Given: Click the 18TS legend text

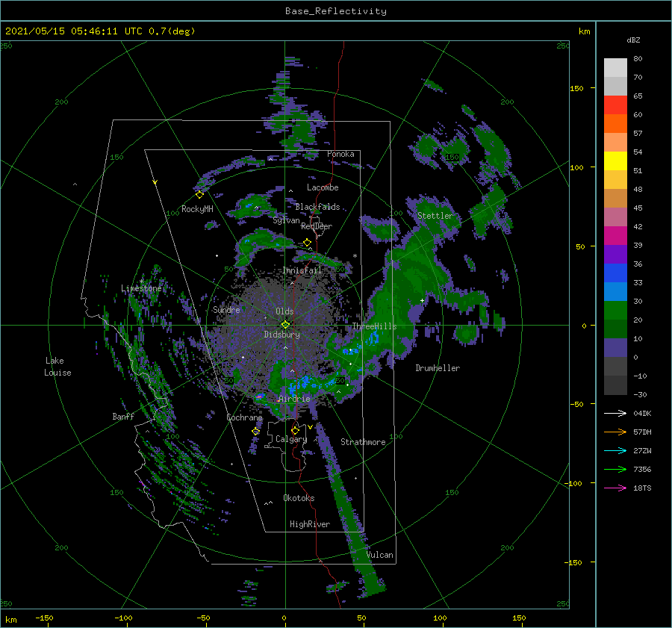Looking at the screenshot, I should tap(642, 488).
